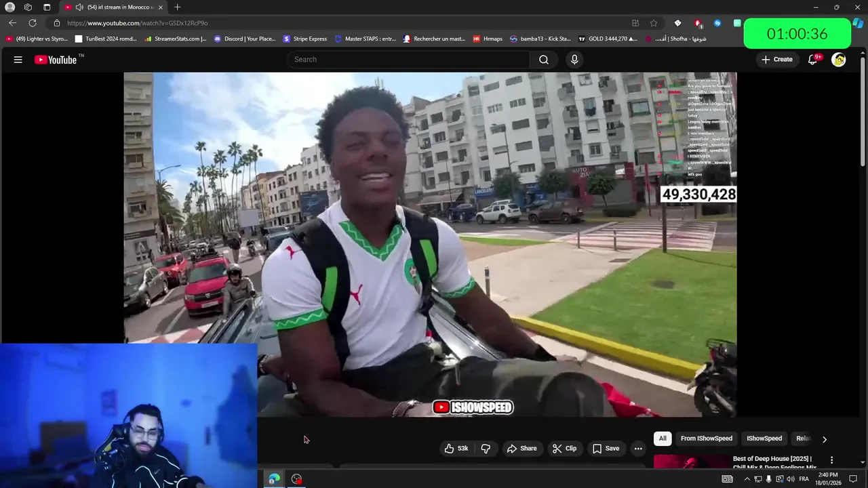The width and height of the screenshot is (868, 488).
Task: Open the YouTube hamburger guide menu
Action: tap(18, 60)
